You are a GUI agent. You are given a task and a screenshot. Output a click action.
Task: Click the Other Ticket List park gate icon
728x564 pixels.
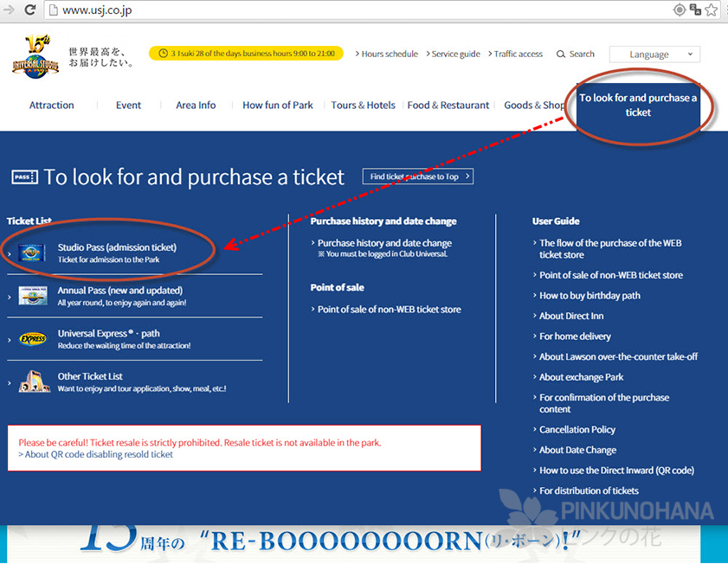coord(35,381)
